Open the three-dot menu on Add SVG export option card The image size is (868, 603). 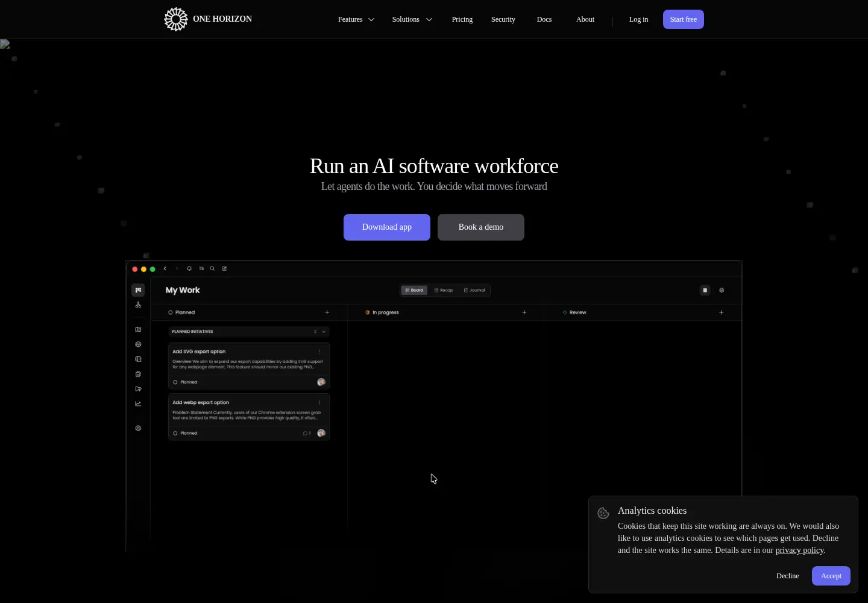[x=319, y=352]
